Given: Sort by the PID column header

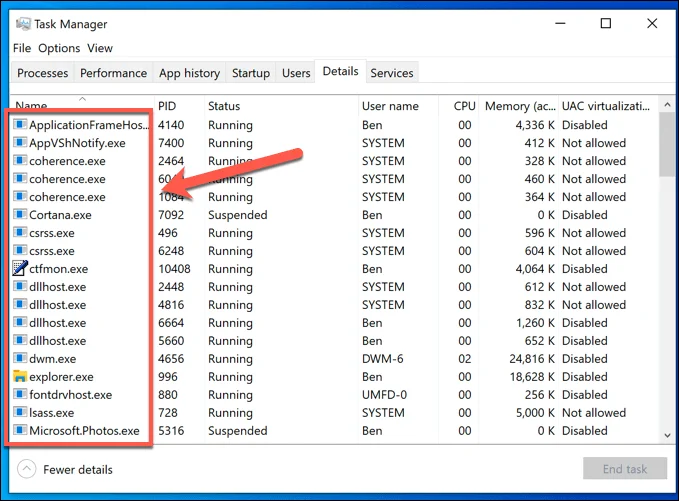Looking at the screenshot, I should pos(179,106).
